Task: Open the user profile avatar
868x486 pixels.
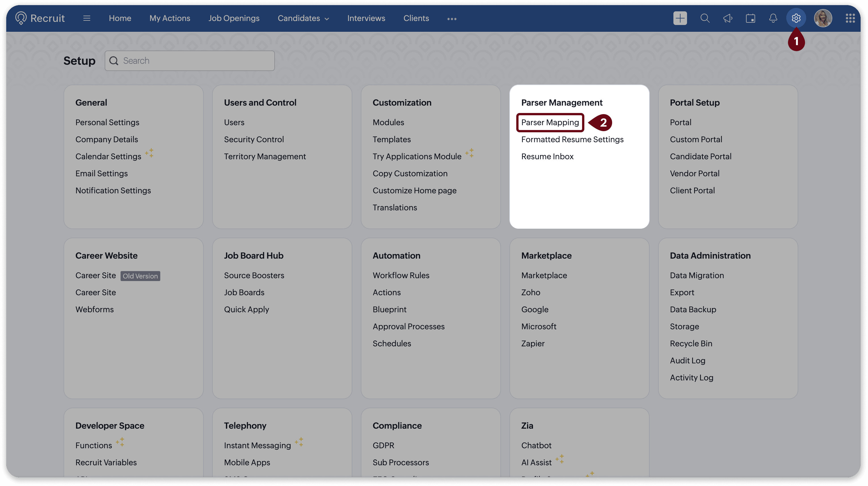Action: coord(823,18)
